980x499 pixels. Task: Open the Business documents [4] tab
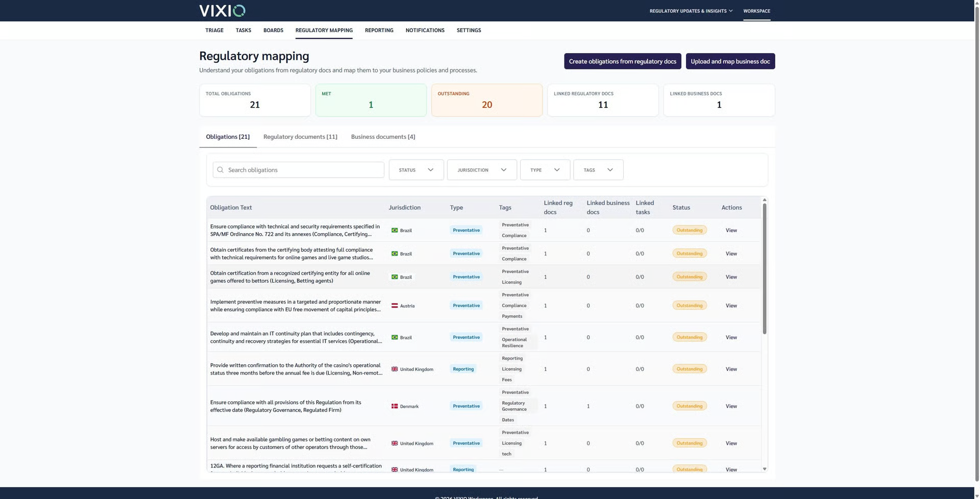383,137
